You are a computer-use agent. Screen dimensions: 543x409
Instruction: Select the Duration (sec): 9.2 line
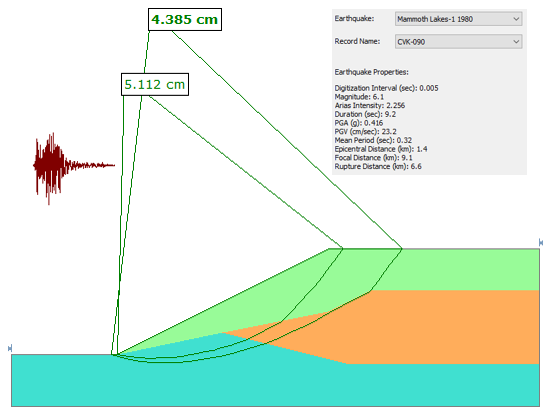[x=365, y=114]
